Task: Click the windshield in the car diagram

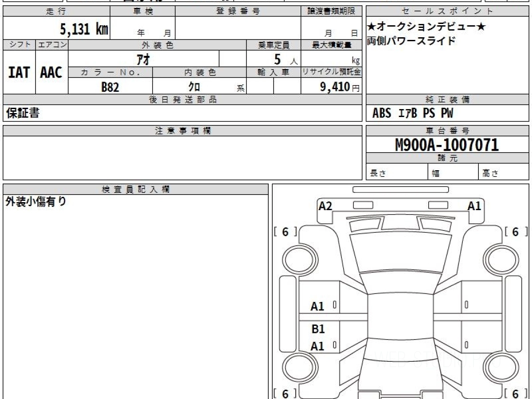Action: tap(400, 283)
